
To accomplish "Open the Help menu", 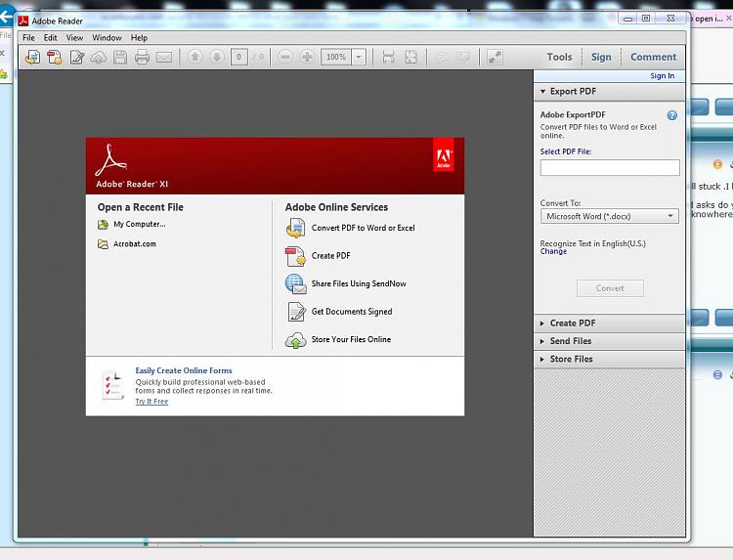I will (x=139, y=38).
